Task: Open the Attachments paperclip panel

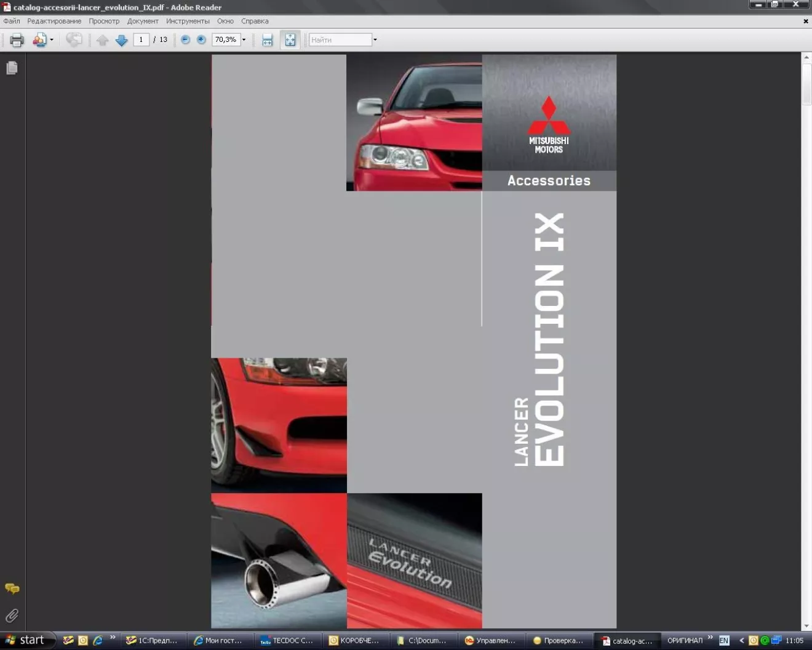Action: coord(12,615)
